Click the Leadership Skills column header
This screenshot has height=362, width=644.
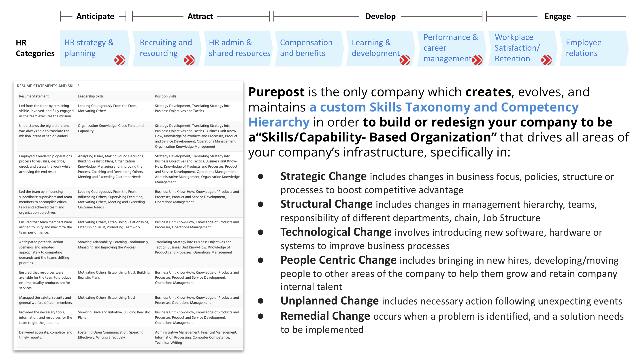tap(90, 96)
